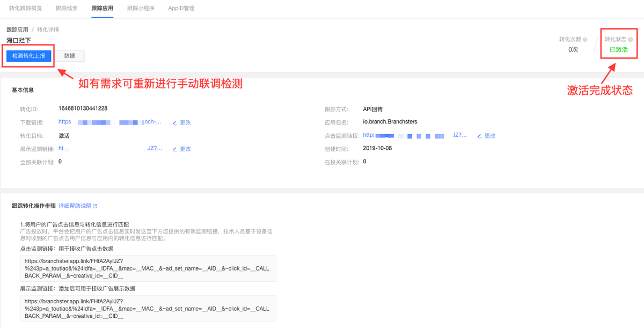Click the 展示监测链接 URL code box
This screenshot has height=328, width=644.
(x=148, y=308)
